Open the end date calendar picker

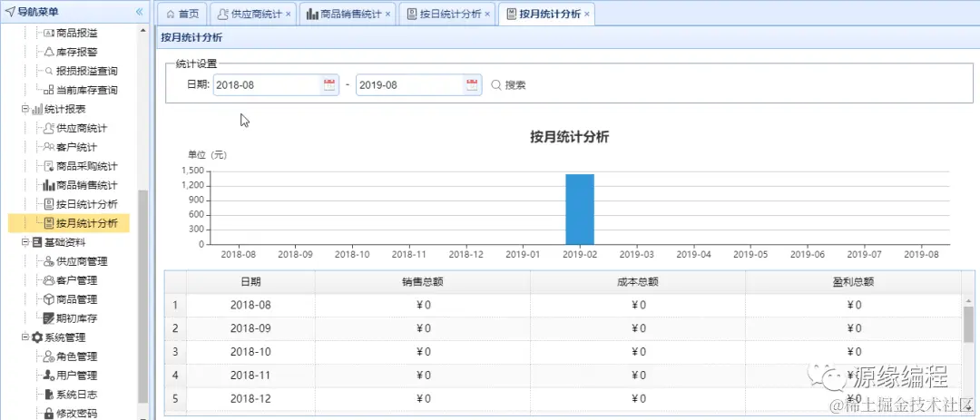click(472, 85)
